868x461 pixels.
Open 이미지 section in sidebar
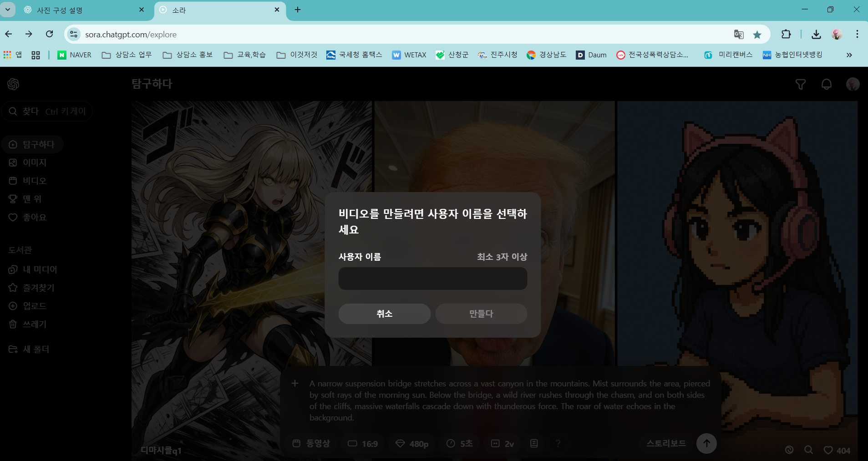(28, 162)
